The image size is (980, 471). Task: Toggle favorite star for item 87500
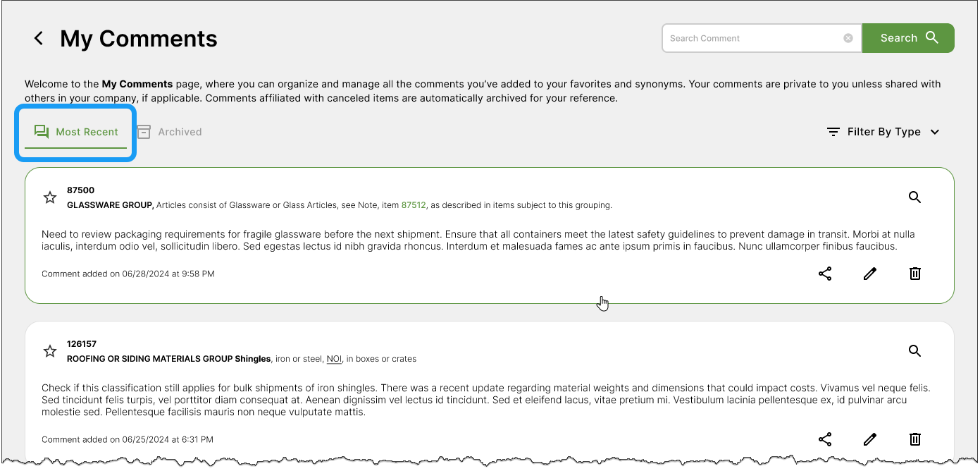click(x=50, y=197)
